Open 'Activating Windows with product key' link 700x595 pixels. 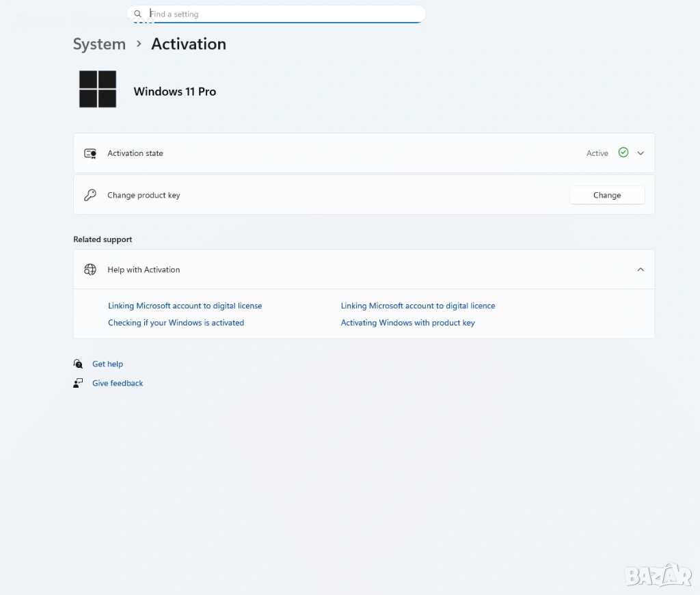[x=407, y=323]
